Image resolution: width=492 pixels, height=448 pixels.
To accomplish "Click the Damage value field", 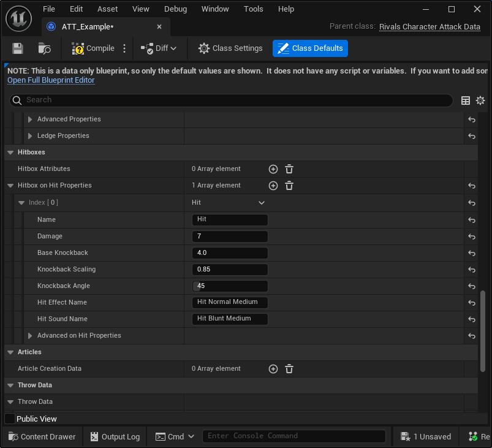I will [230, 236].
